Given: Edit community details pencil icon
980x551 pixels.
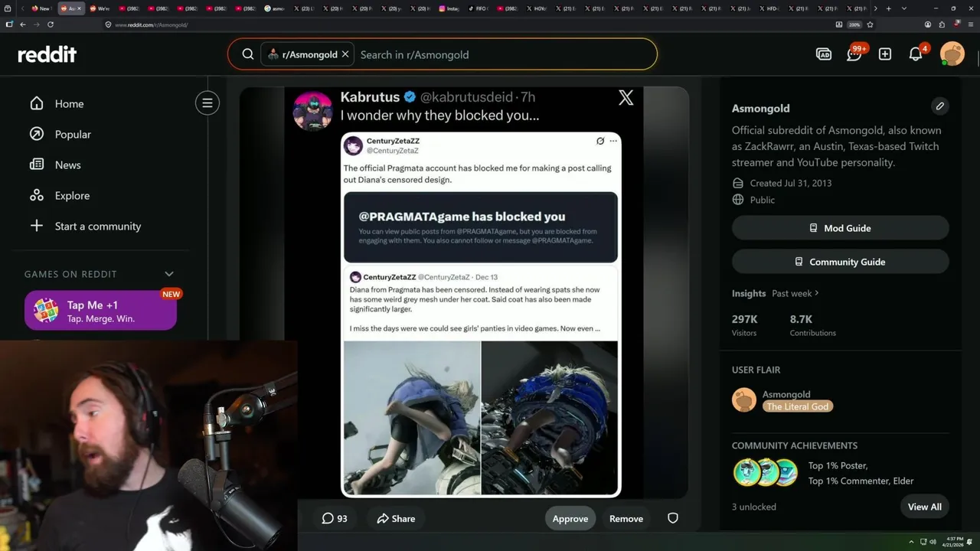Looking at the screenshot, I should click(939, 106).
